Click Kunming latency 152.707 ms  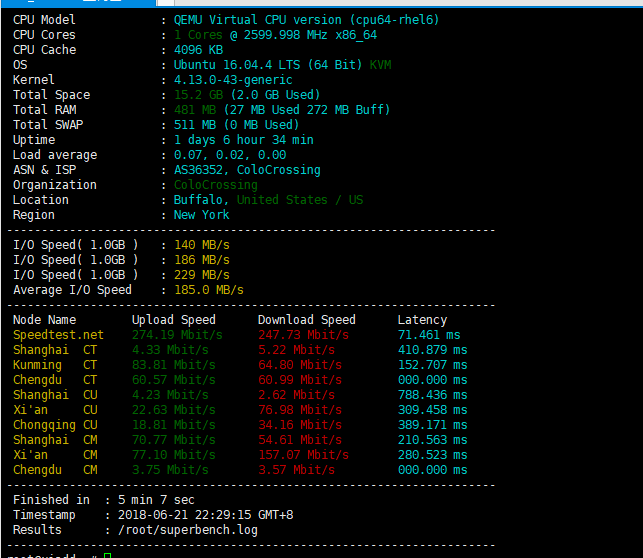tap(433, 365)
